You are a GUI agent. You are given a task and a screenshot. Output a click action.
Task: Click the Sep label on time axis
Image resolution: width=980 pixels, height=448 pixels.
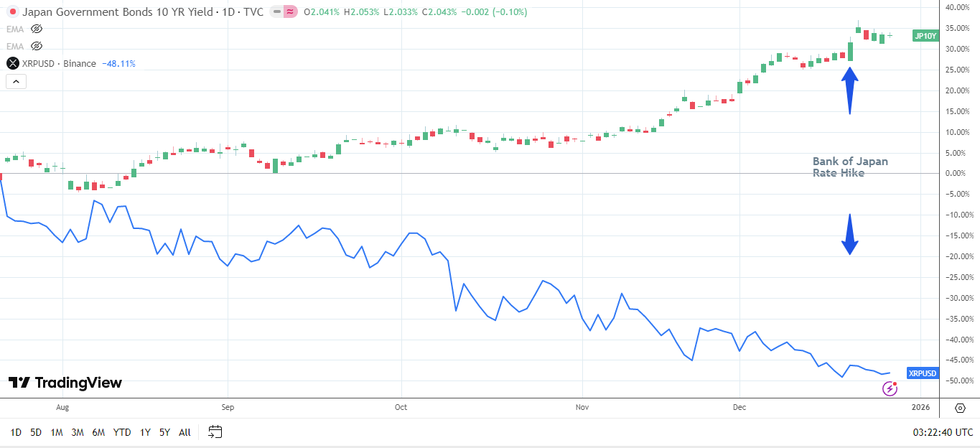227,407
